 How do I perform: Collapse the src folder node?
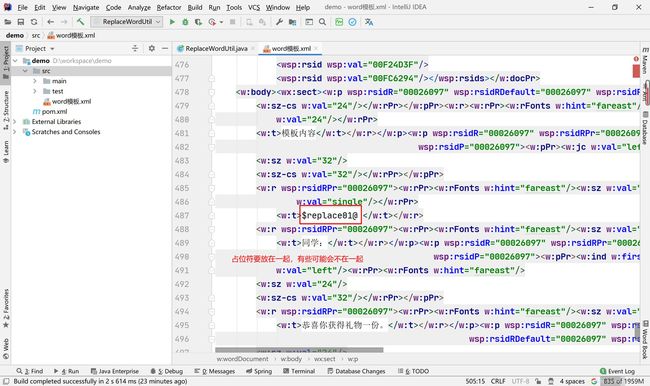coord(25,71)
